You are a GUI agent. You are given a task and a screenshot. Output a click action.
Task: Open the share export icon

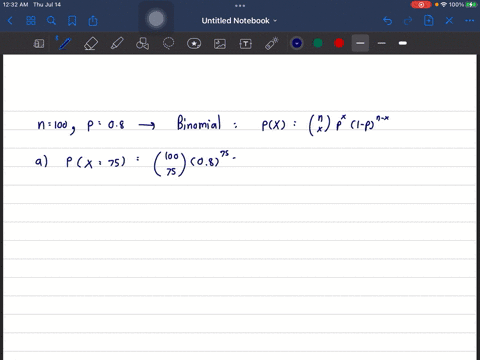(x=93, y=21)
